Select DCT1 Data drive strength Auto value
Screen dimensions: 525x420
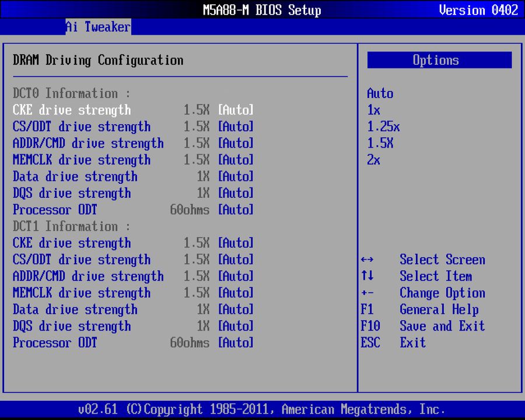pyautogui.click(x=236, y=310)
